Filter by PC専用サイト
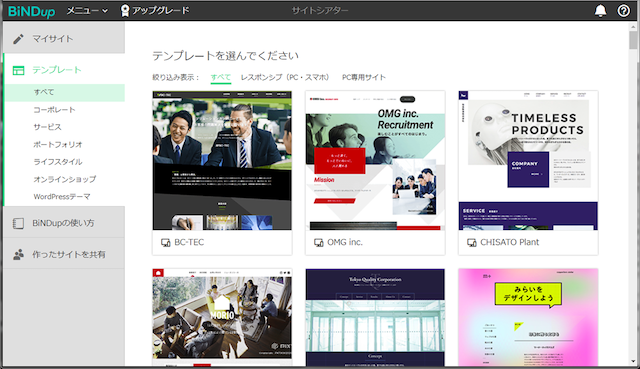Viewport: 640px width, 369px height. pos(364,77)
